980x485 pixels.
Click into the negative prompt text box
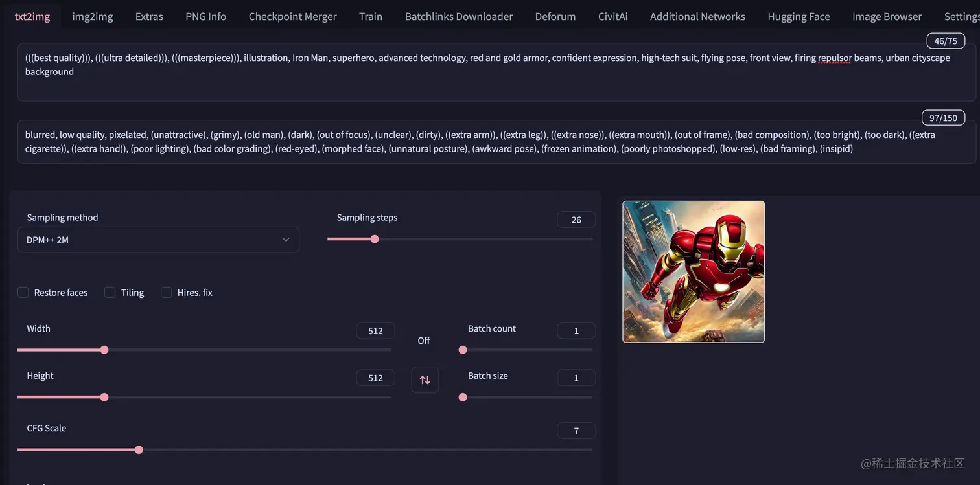496,142
